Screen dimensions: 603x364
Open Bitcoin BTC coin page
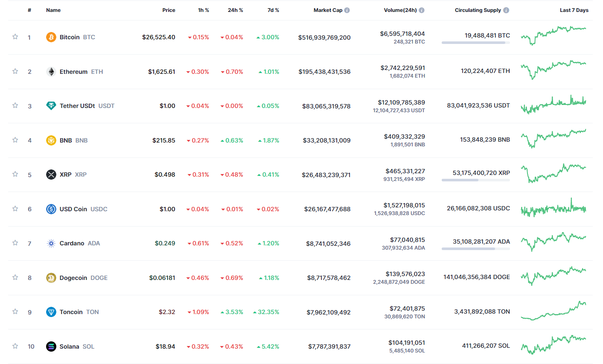pos(77,37)
